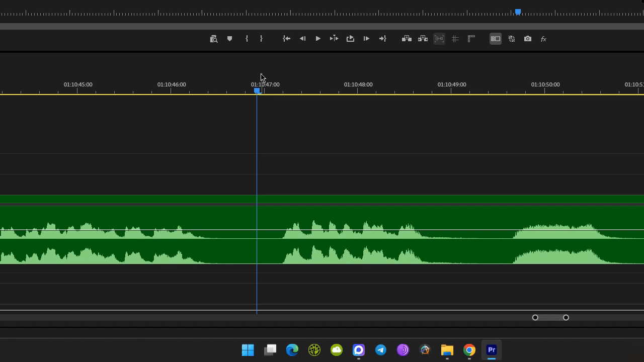Image resolution: width=644 pixels, height=362 pixels.
Task: Toggle the highlighted bracket-link button
Action: pyautogui.click(x=439, y=39)
